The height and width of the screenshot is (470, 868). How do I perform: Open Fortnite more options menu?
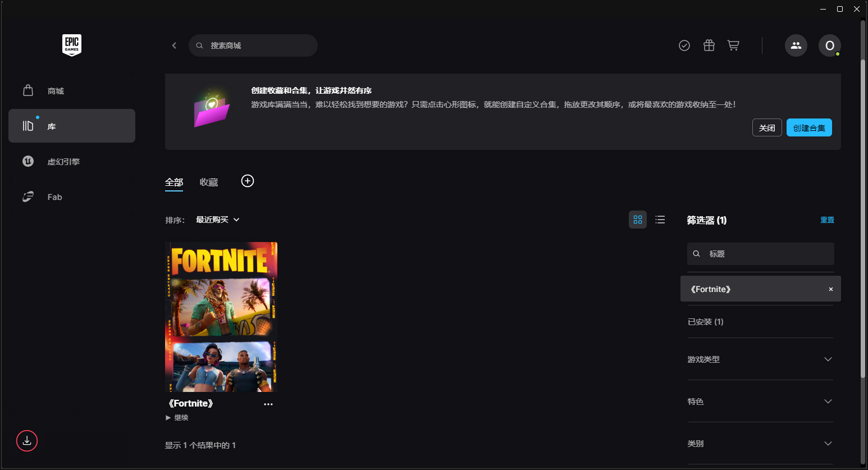pyautogui.click(x=268, y=404)
